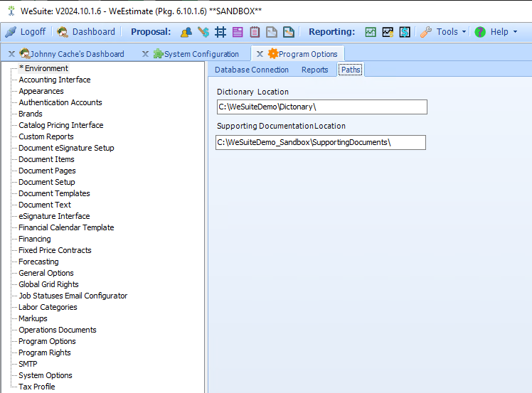Open the Reports sub-tab

point(314,70)
